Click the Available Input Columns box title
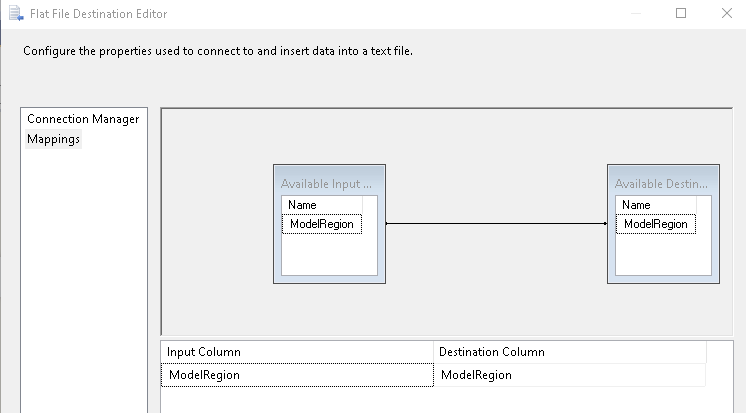 [328, 184]
